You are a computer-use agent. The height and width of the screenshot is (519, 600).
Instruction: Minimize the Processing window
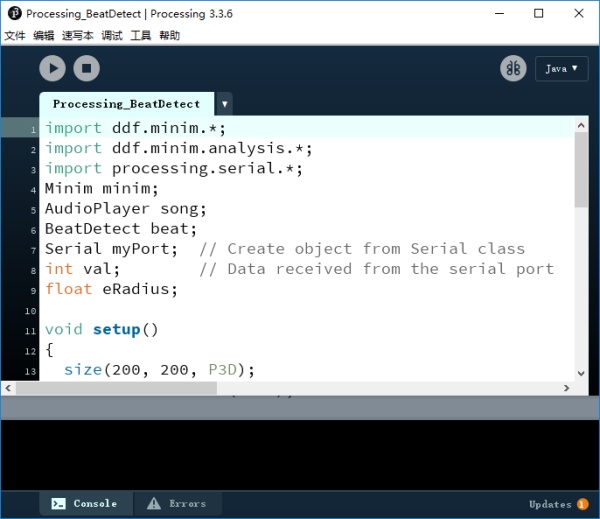pos(499,13)
